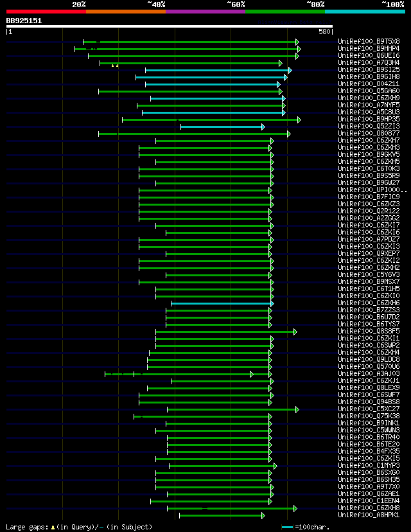411x532 pixels.
Task: Select the UniRef100_B7FIC9 label
Action: pyautogui.click(x=369, y=197)
